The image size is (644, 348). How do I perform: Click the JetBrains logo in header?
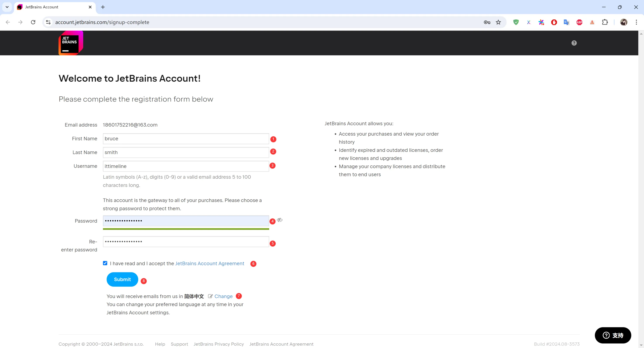pyautogui.click(x=71, y=43)
